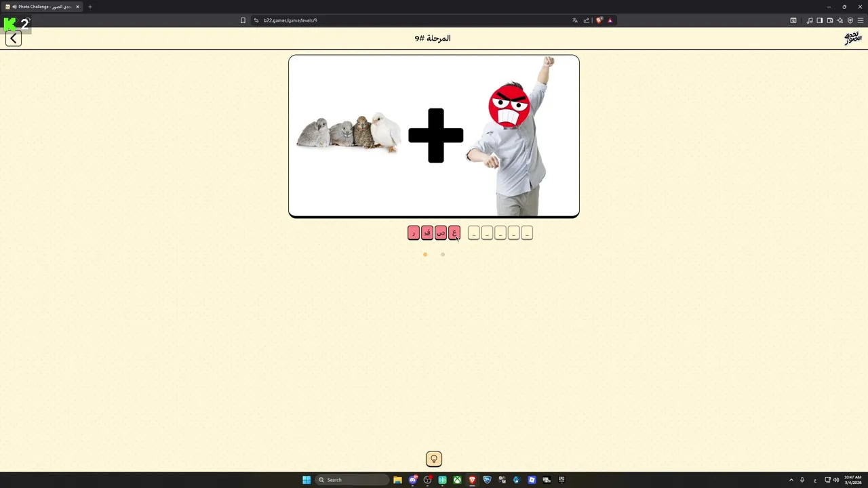Click the site info icon in the address bar
The image size is (868, 488).
tap(256, 20)
